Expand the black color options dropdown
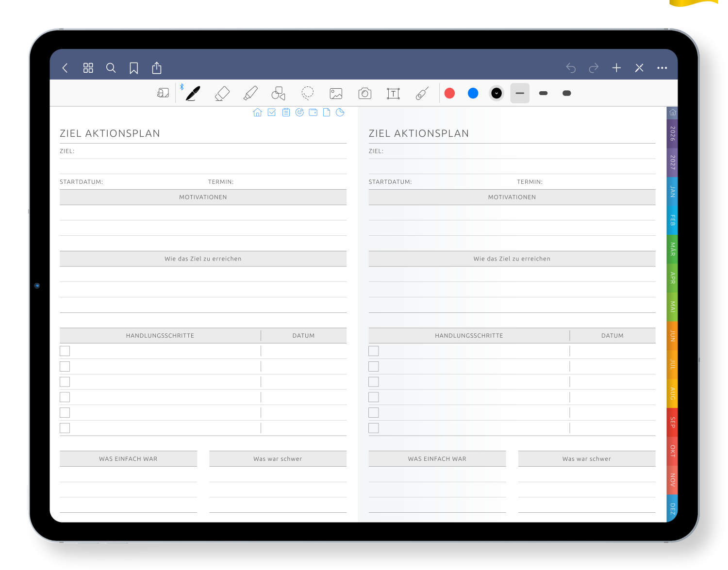The image size is (728, 570). [496, 93]
